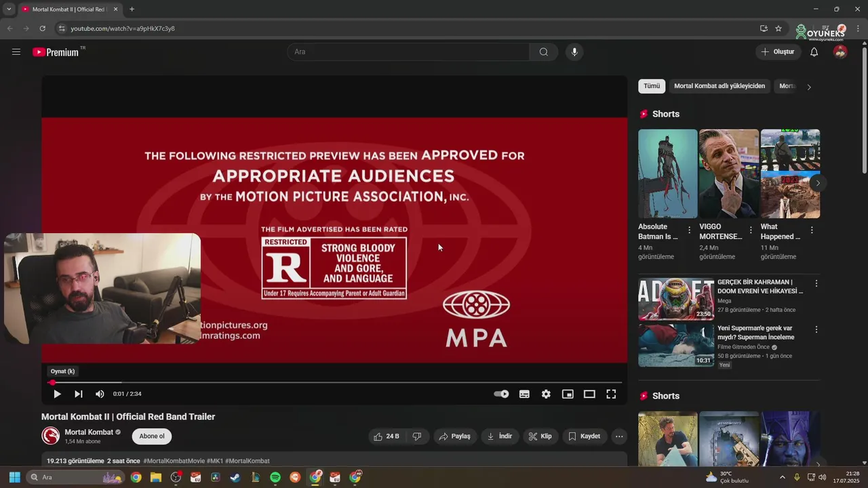This screenshot has height=488, width=868.
Task: Start voice search with the microphone icon
Action: coord(574,52)
